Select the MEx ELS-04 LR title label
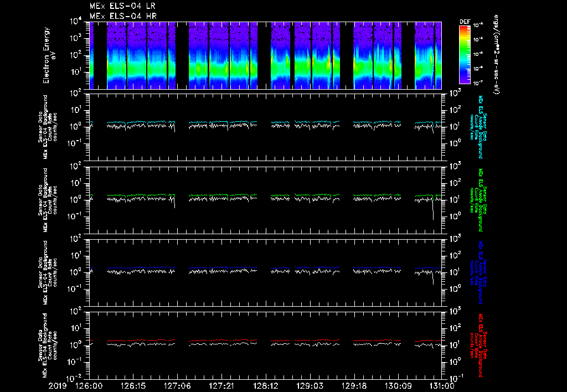The width and height of the screenshot is (567, 392). pyautogui.click(x=122, y=6)
